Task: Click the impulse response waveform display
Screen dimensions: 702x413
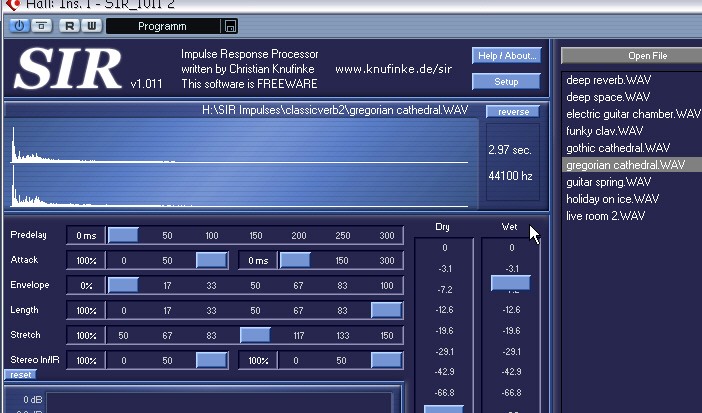Action: [x=242, y=163]
